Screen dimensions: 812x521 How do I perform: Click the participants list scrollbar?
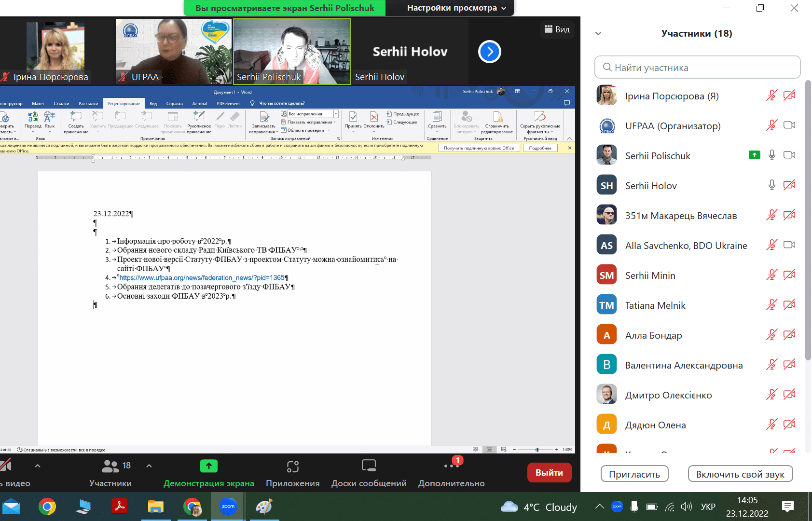pos(808,219)
